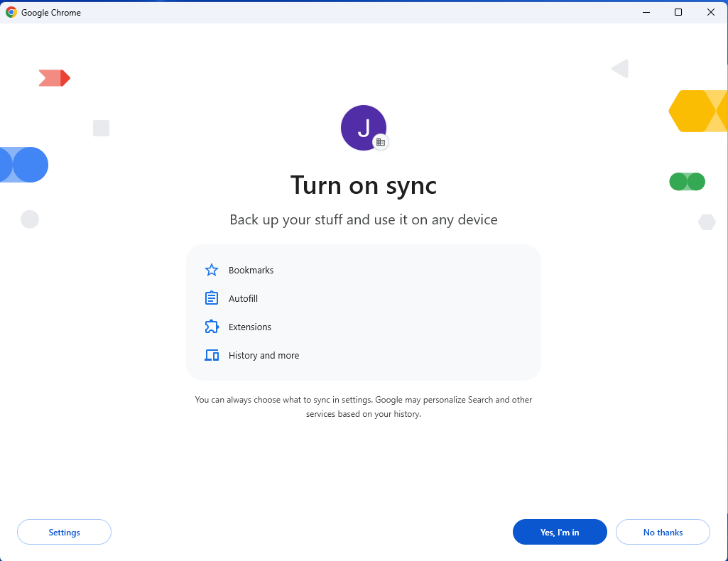Click the Turn on sync heading
The image size is (728, 561).
point(364,185)
